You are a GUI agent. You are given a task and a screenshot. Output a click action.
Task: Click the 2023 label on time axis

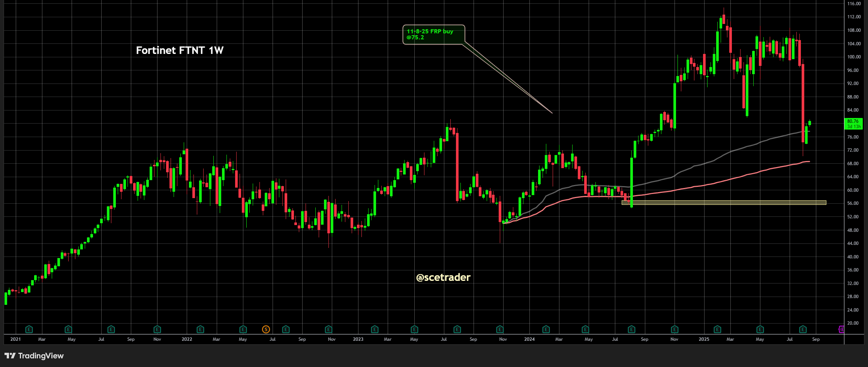pos(358,339)
